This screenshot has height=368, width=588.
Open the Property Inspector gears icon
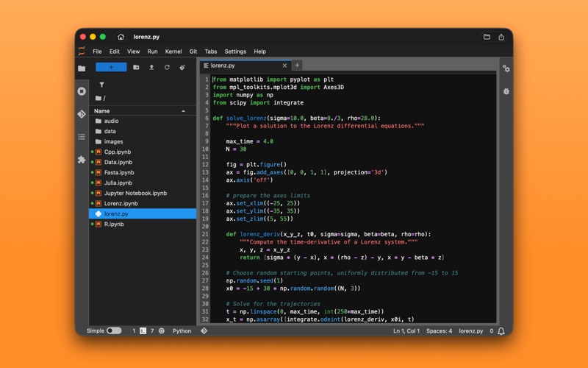[x=506, y=68]
